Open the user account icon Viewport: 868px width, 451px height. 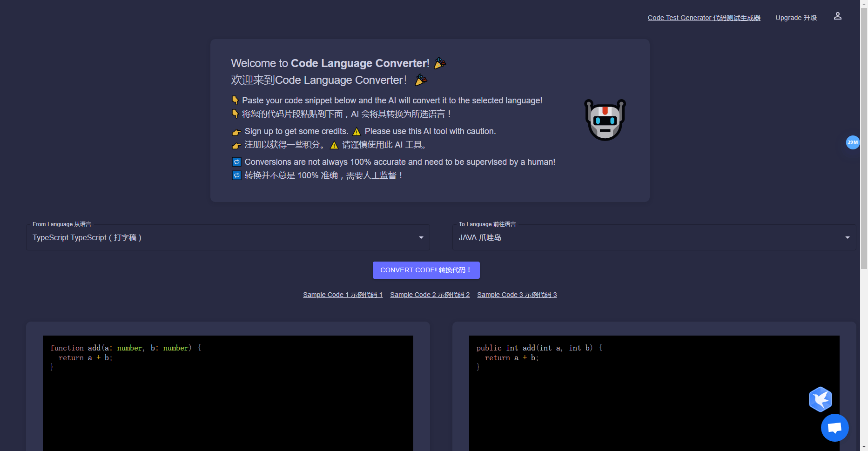pyautogui.click(x=837, y=16)
